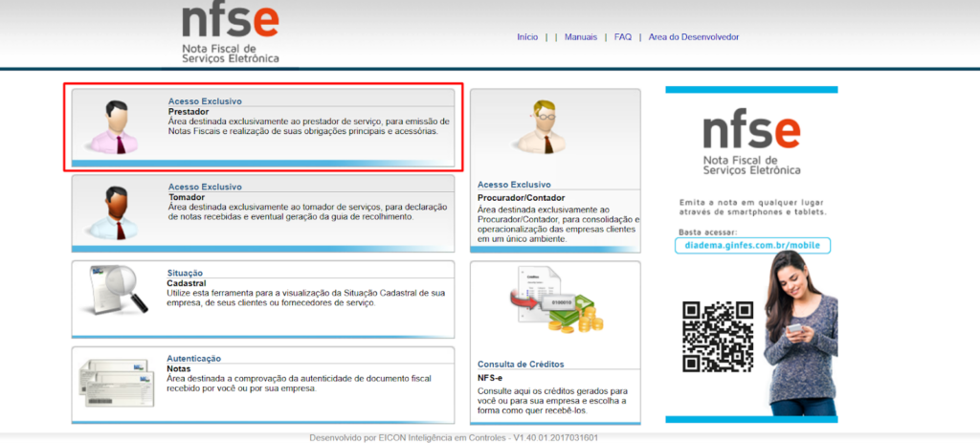Open the Procurador/Contador heading
The height and width of the screenshot is (443, 980).
point(517,197)
